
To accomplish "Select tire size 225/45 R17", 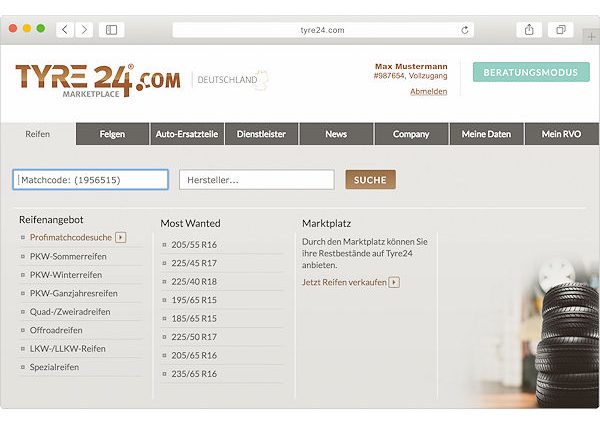I will [x=194, y=263].
